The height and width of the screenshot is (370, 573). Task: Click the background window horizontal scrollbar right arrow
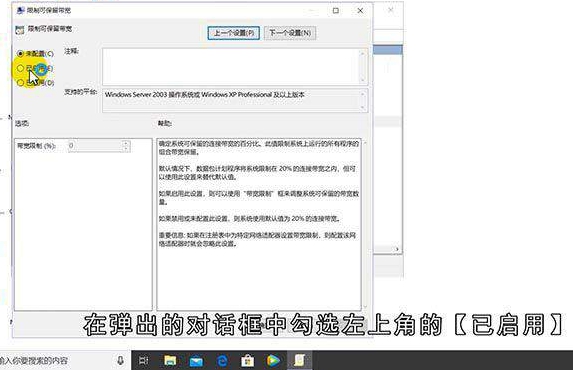click(397, 249)
